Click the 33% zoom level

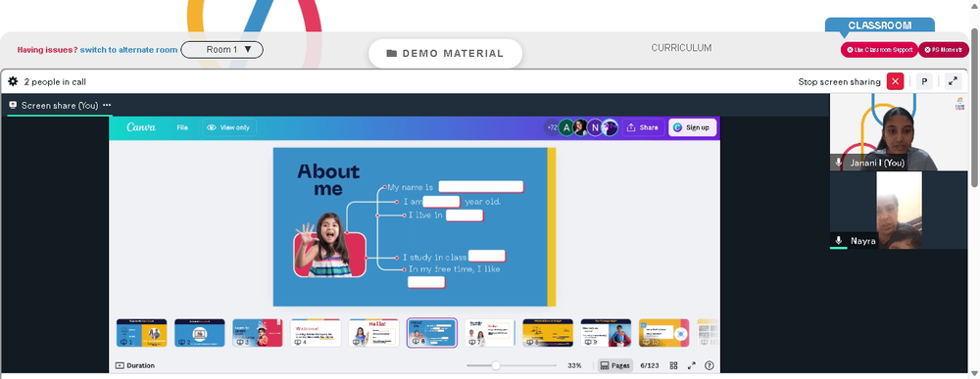[x=574, y=365]
